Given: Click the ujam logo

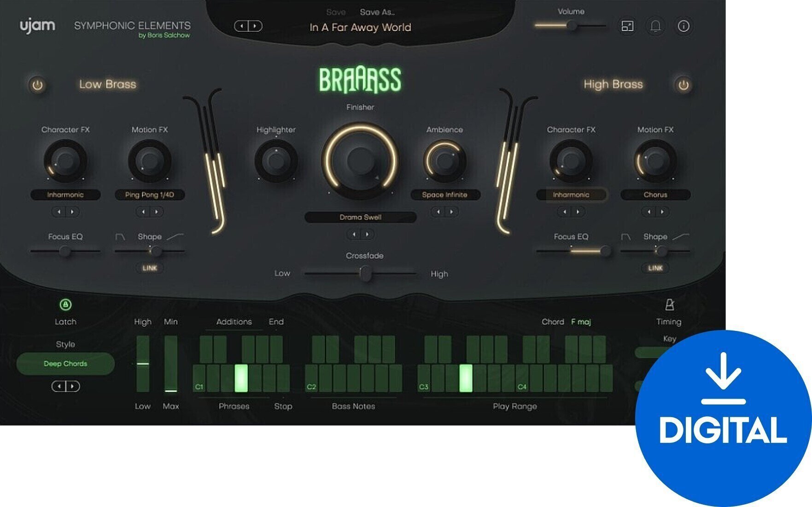Looking at the screenshot, I should tap(37, 26).
